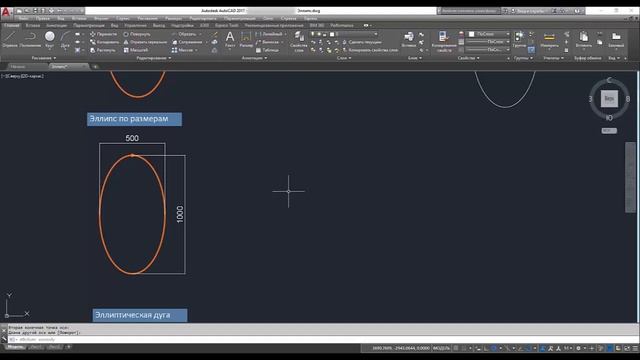Click the Отразить зеркально (Mirror) tool
640x360 pixels.
click(x=145, y=42)
